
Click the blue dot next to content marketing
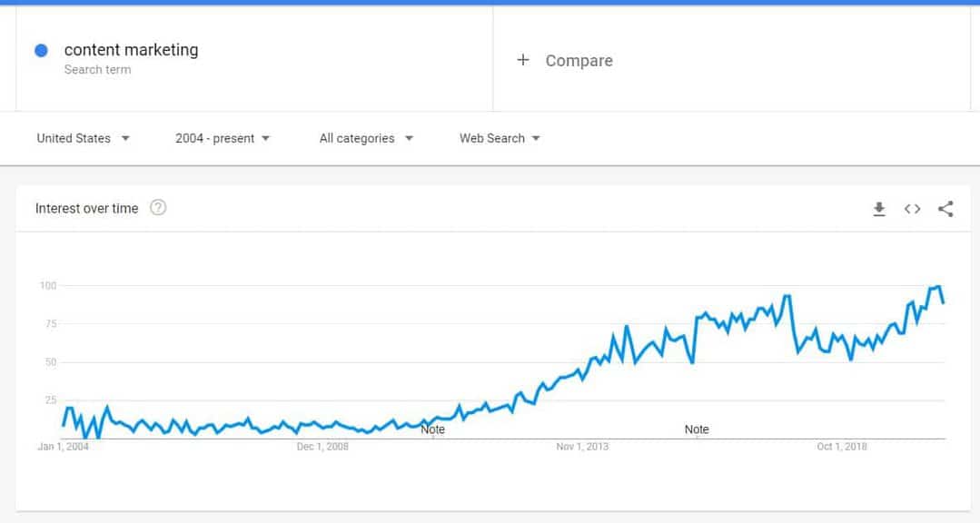pos(41,51)
